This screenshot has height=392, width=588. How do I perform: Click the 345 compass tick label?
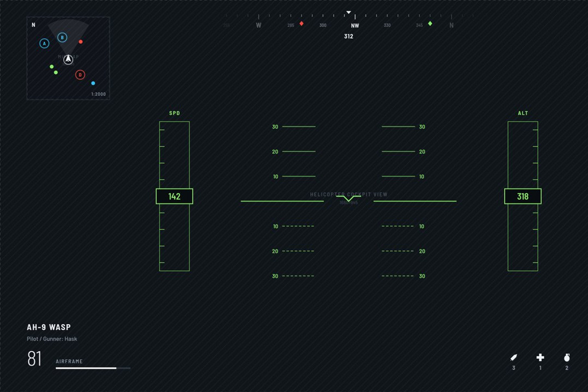419,25
